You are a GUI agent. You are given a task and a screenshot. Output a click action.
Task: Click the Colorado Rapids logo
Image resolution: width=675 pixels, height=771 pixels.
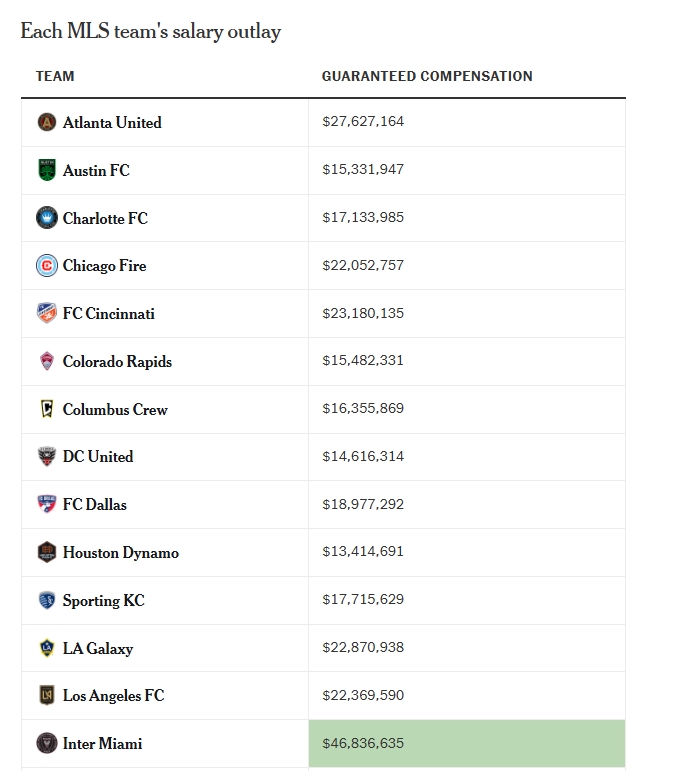coord(46,361)
